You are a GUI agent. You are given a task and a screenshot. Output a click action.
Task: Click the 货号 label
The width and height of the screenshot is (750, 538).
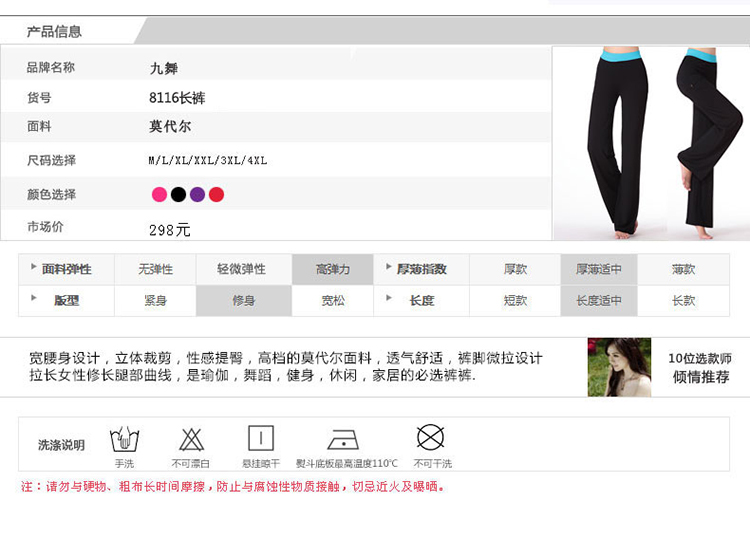39,98
